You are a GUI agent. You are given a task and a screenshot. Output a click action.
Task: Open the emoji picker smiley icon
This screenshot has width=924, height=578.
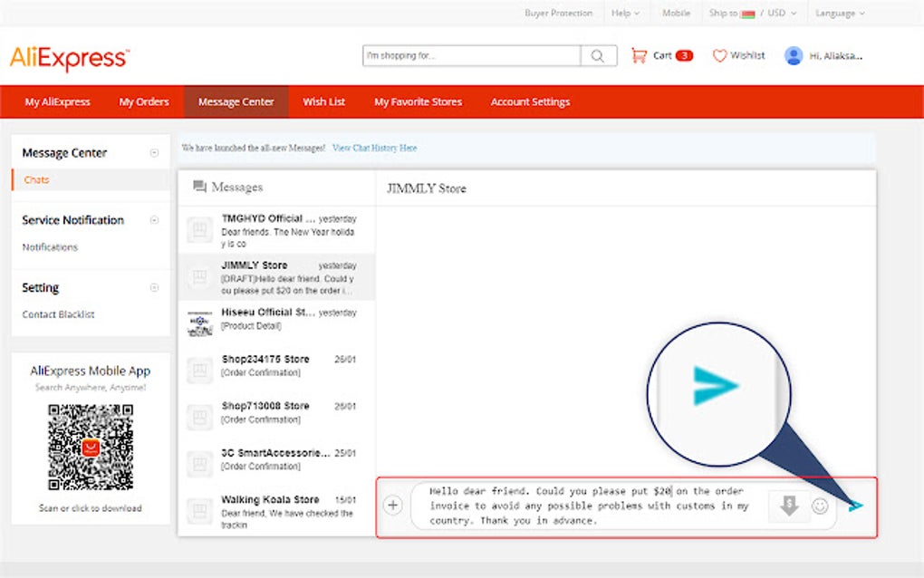pos(820,506)
